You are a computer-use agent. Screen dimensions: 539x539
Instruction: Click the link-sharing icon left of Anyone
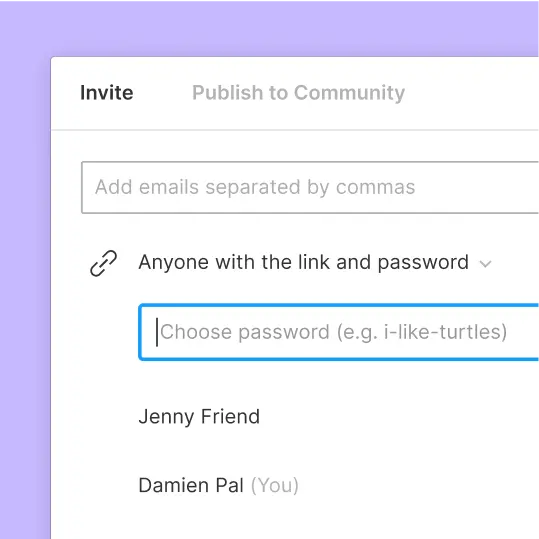point(103,263)
